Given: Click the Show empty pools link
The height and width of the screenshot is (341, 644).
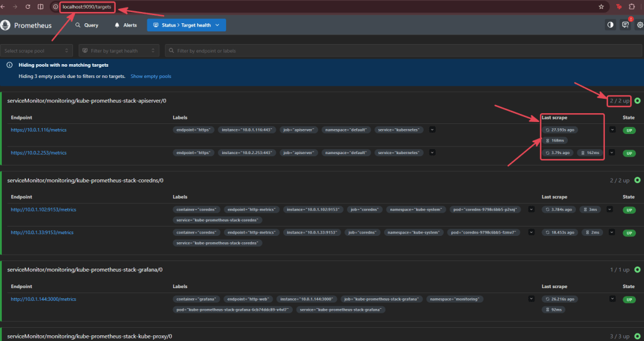Looking at the screenshot, I should click(150, 76).
